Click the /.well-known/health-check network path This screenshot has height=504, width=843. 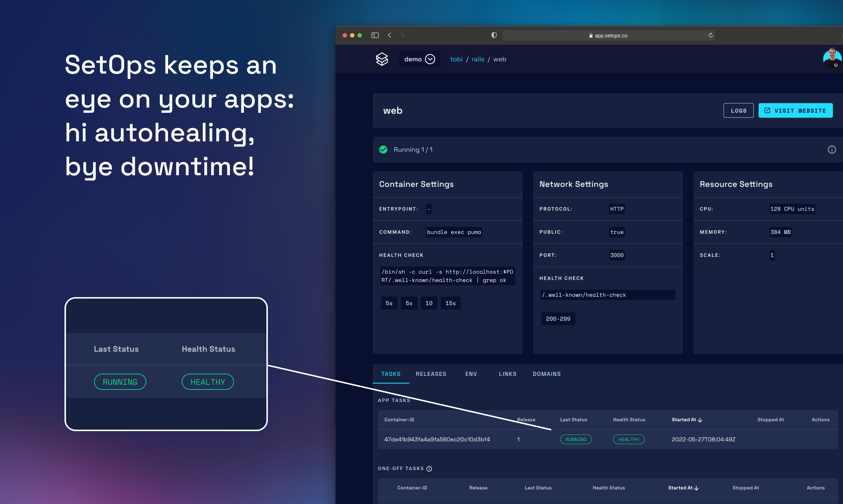(608, 295)
